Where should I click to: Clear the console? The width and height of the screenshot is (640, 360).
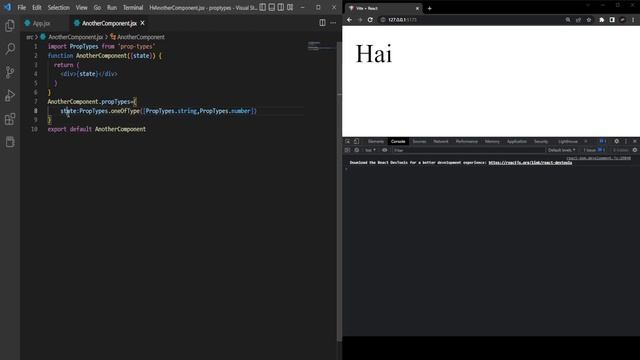click(x=357, y=150)
